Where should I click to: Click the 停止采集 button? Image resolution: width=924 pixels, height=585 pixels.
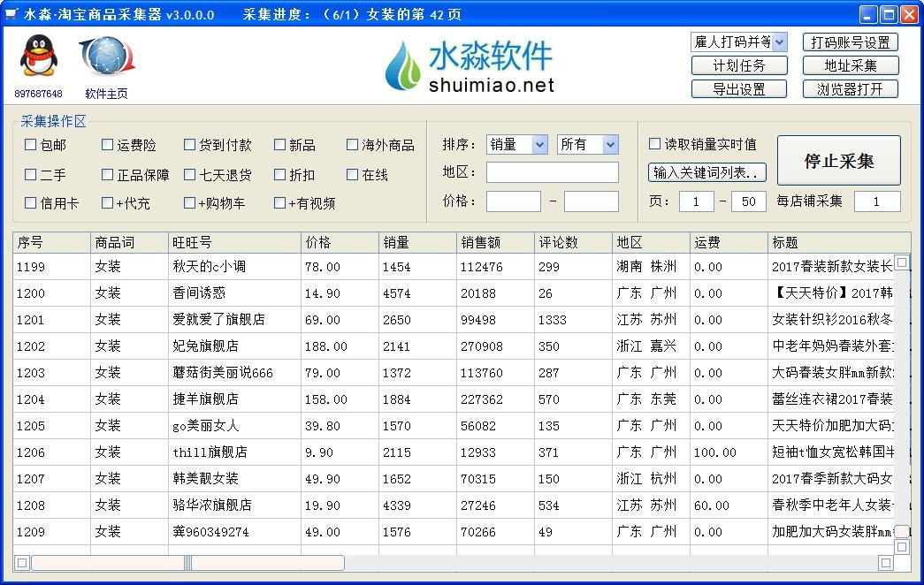click(x=838, y=160)
